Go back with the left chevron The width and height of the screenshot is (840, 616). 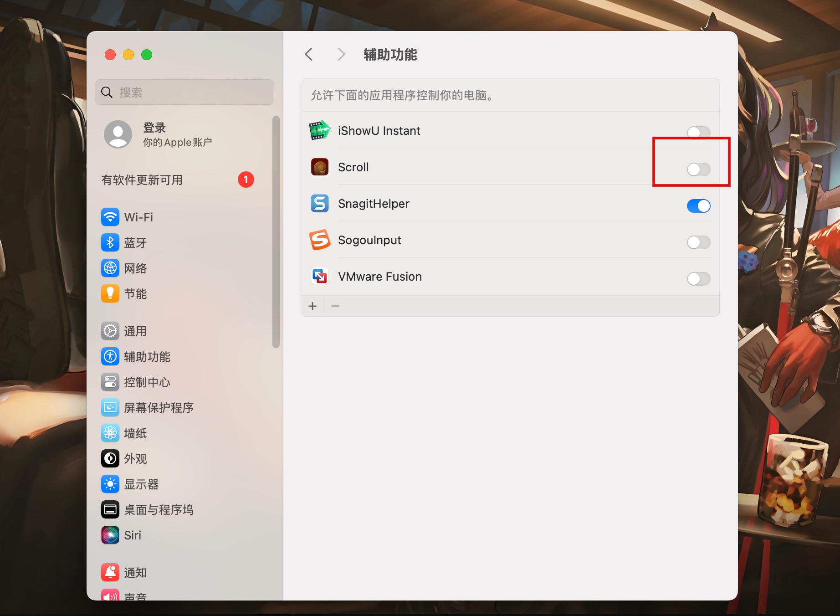click(x=309, y=55)
